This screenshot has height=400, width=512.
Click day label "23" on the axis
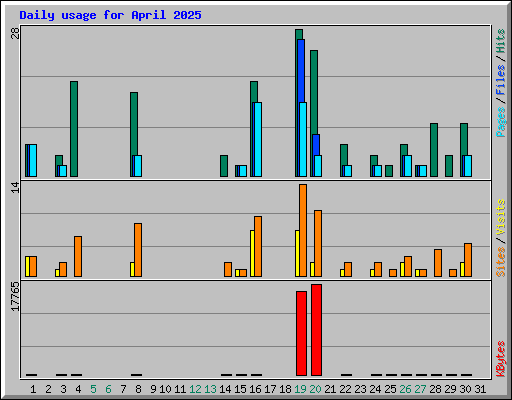(x=360, y=389)
